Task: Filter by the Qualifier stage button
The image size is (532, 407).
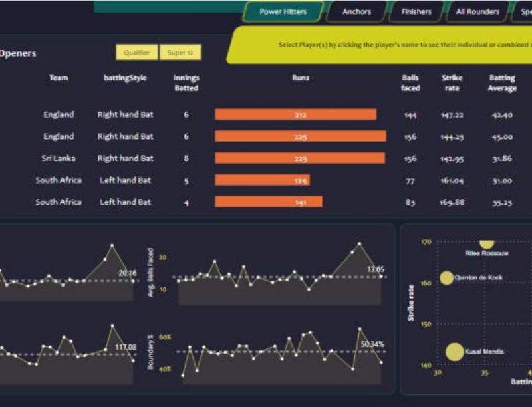Action: tap(137, 53)
